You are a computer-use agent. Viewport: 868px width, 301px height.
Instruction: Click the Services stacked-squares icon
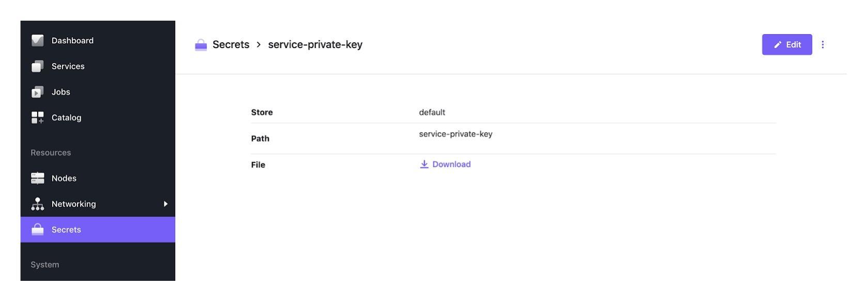pyautogui.click(x=38, y=66)
